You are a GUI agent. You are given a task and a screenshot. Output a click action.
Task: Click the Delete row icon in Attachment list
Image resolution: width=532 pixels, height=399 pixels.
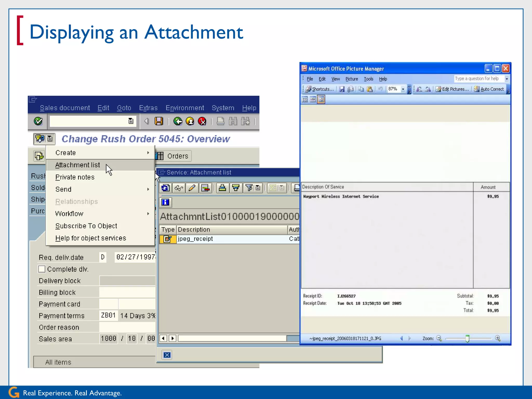point(205,188)
